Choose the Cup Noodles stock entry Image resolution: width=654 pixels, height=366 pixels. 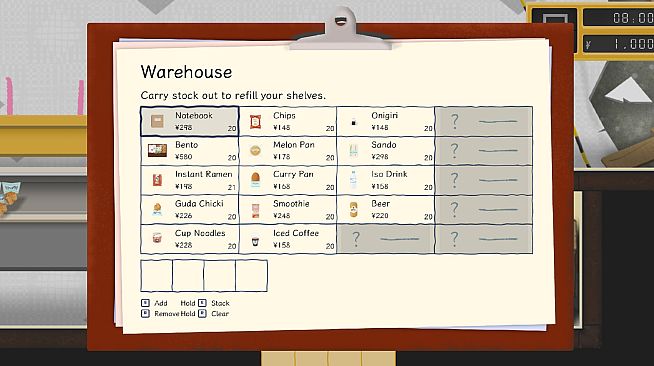click(x=190, y=239)
